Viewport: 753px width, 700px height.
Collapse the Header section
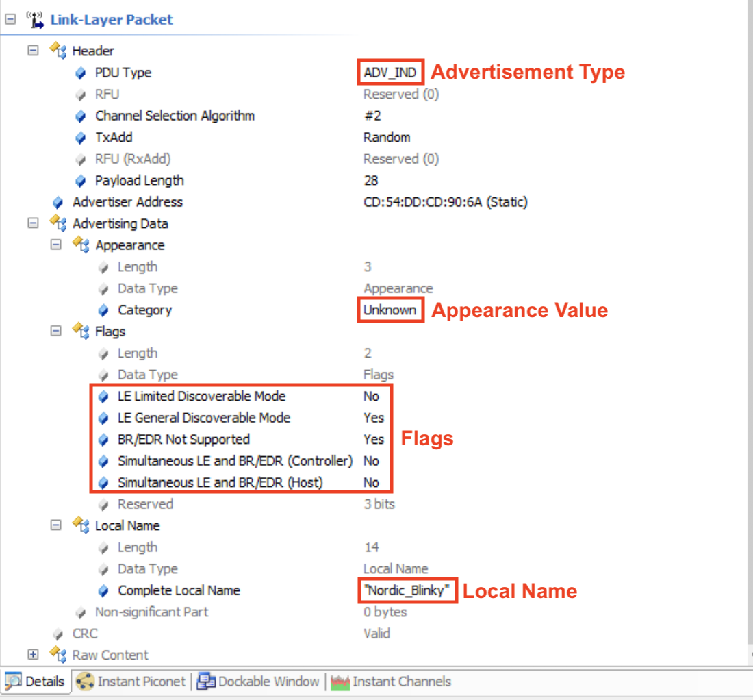(33, 51)
